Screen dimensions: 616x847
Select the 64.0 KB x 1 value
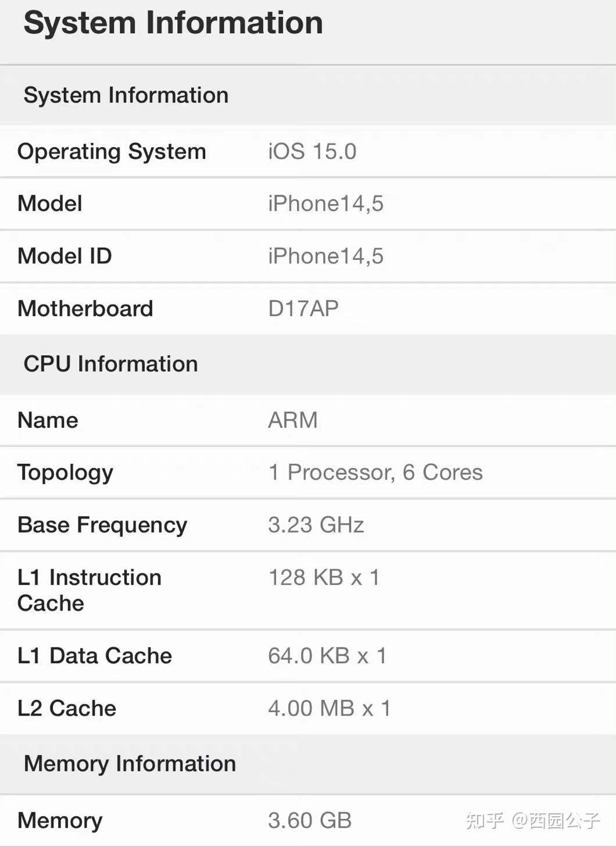point(327,656)
